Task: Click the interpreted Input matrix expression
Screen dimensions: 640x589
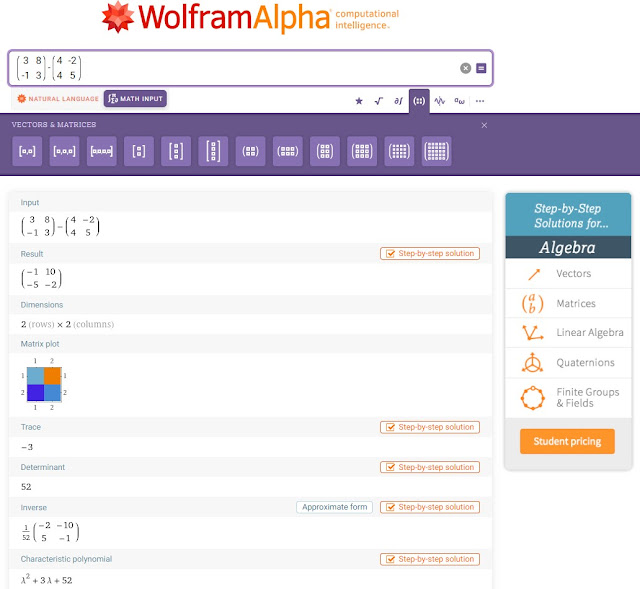Action: click(60, 226)
